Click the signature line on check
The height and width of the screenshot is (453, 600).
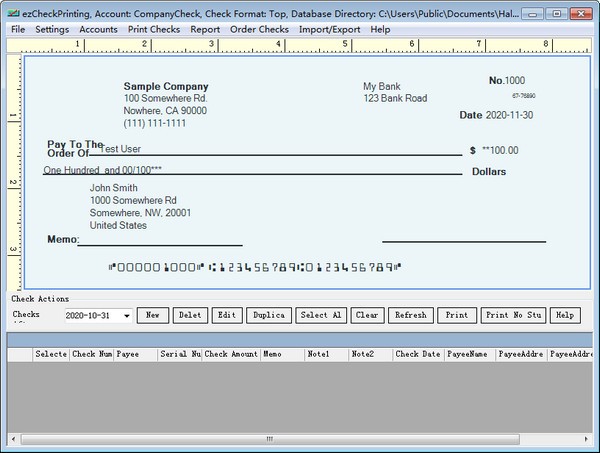464,242
